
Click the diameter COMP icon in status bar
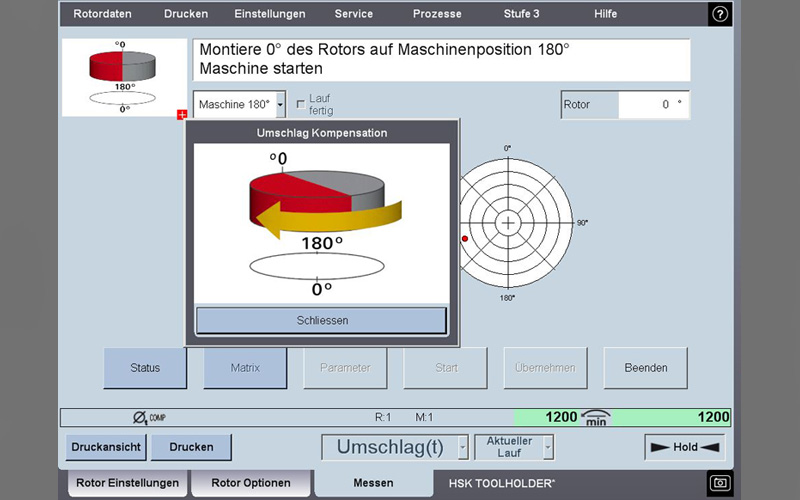(141, 418)
